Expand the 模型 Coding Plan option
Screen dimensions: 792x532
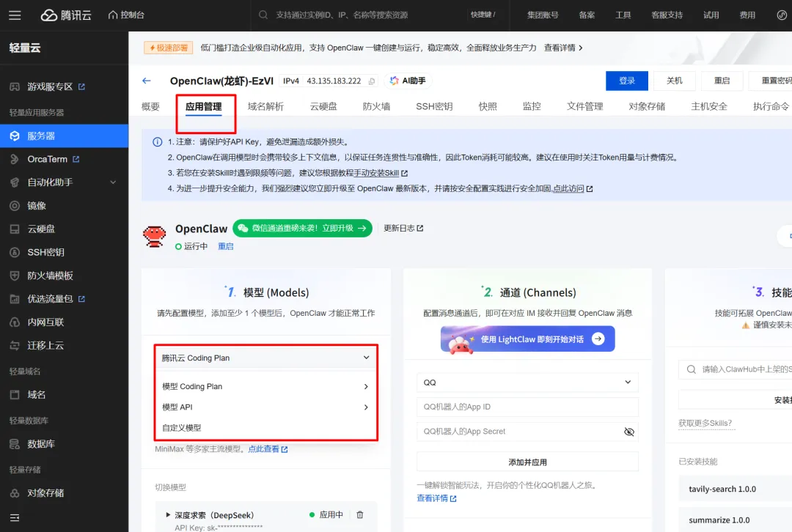[x=265, y=387]
